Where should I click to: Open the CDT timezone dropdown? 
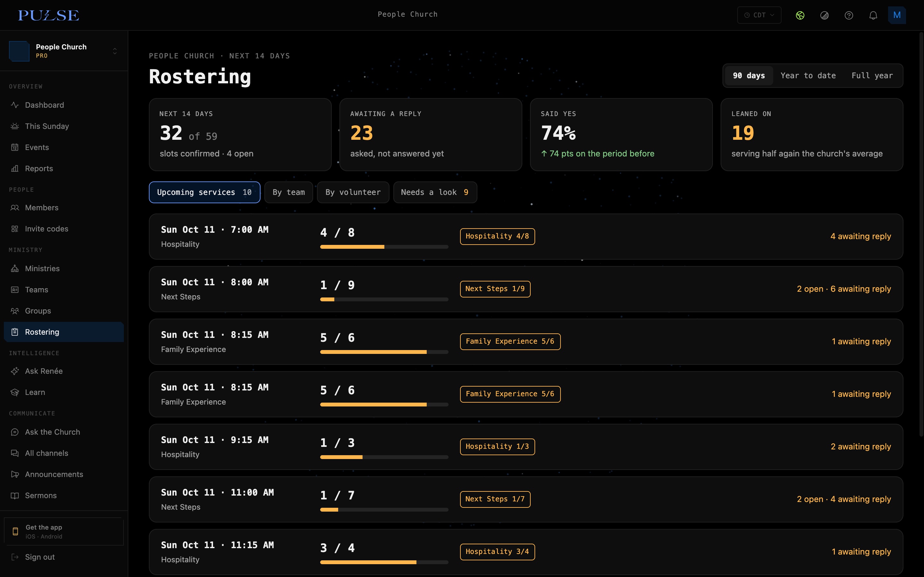[759, 15]
